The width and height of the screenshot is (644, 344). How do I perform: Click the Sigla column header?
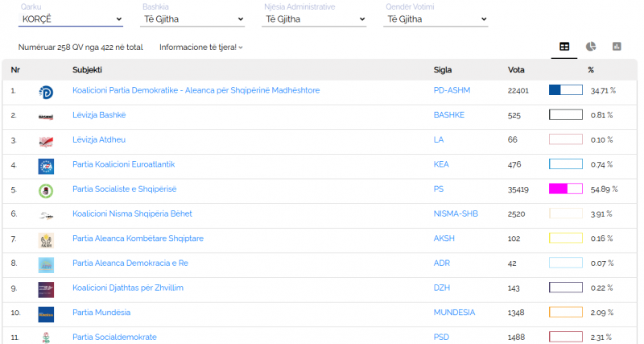click(442, 70)
